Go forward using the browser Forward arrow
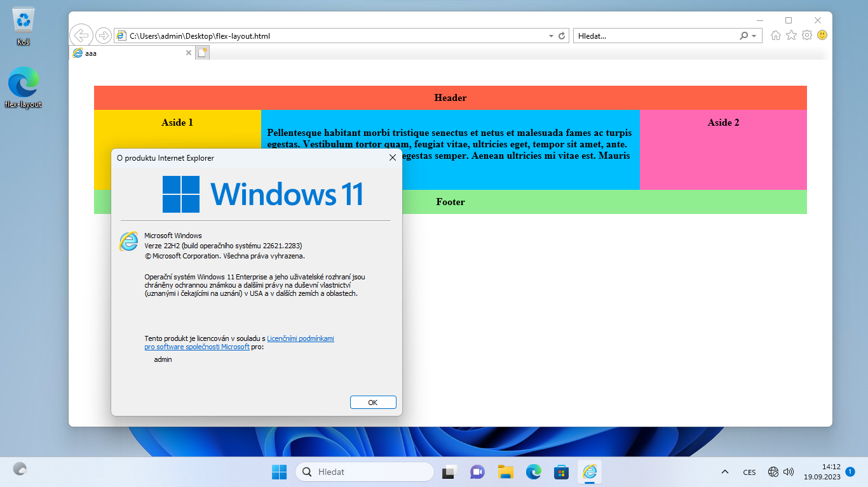The image size is (868, 487). 103,35
